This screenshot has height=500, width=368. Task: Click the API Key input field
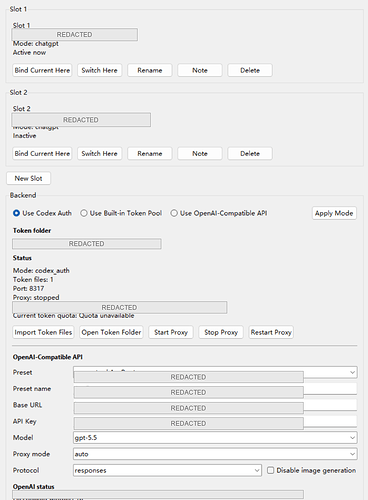tap(215, 422)
